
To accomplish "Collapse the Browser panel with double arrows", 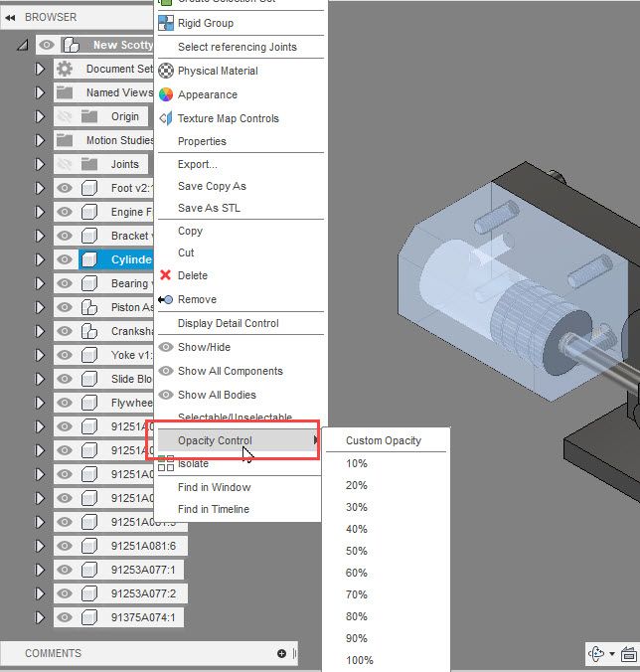I will (x=10, y=18).
